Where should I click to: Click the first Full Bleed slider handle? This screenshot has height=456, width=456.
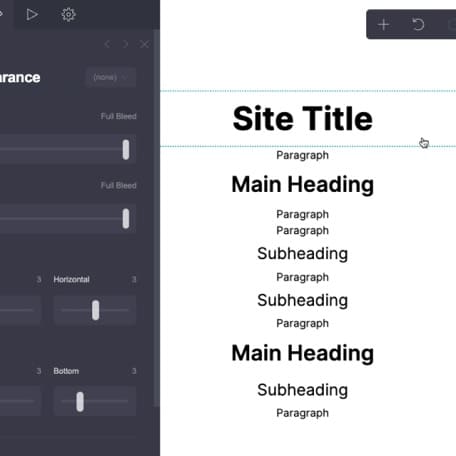point(126,150)
